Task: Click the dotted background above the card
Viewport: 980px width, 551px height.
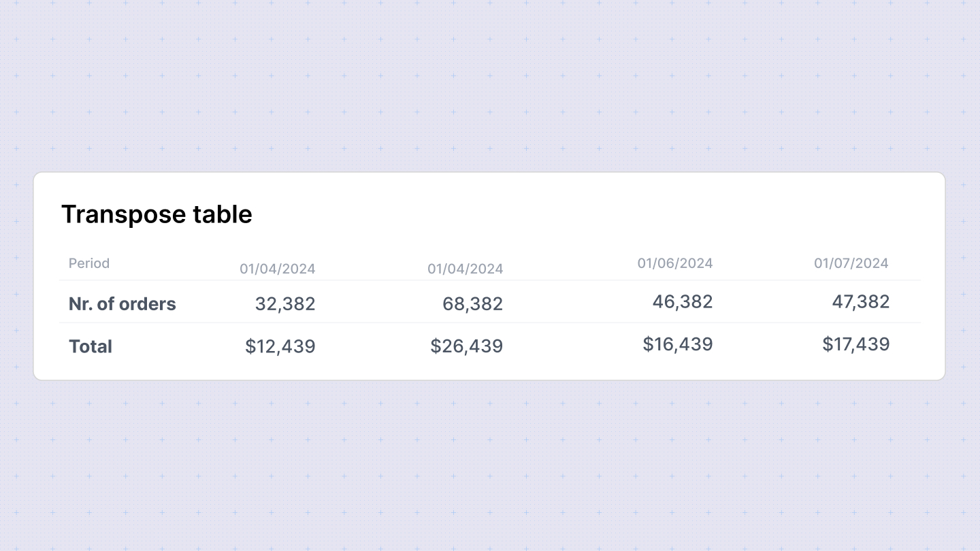Action: (490, 85)
